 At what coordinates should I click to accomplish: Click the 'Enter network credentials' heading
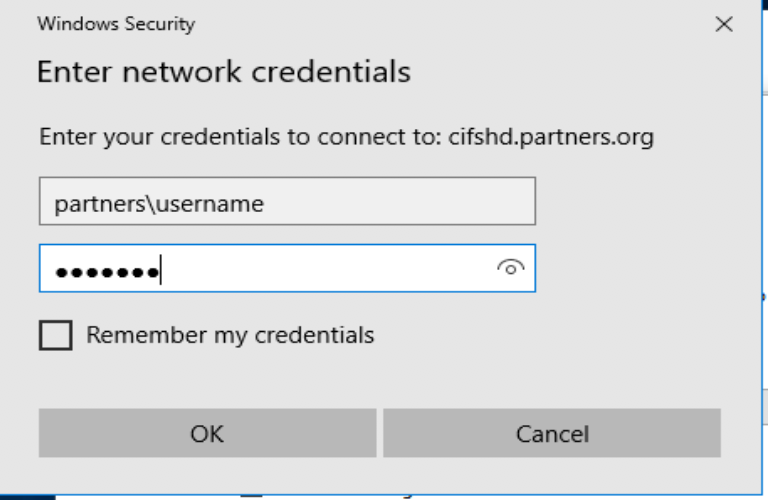(224, 72)
